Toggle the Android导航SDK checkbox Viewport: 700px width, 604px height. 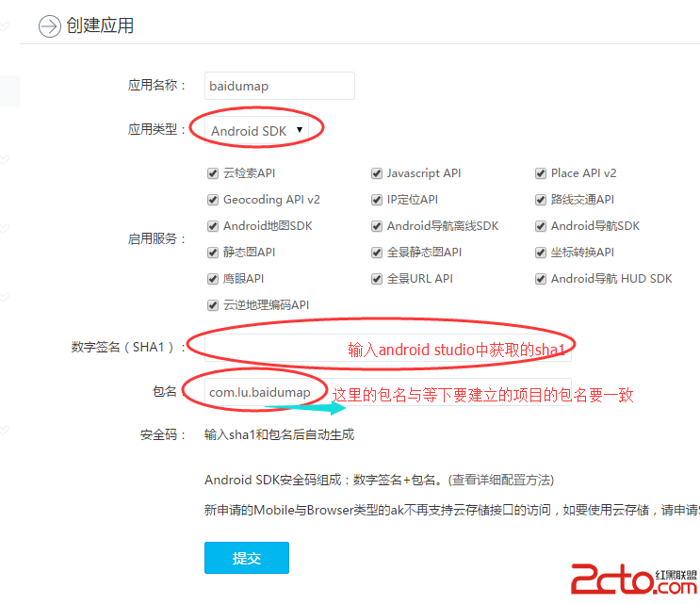(x=541, y=226)
